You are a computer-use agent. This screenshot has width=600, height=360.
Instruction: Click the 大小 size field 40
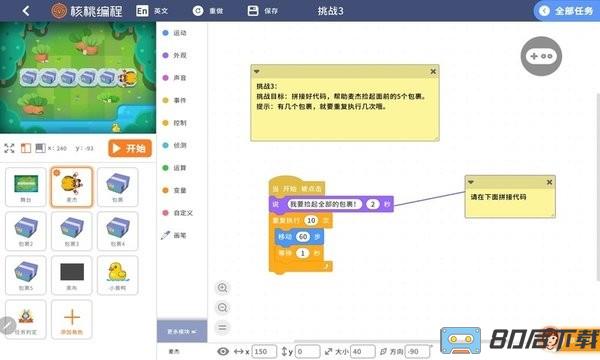pyautogui.click(x=362, y=351)
